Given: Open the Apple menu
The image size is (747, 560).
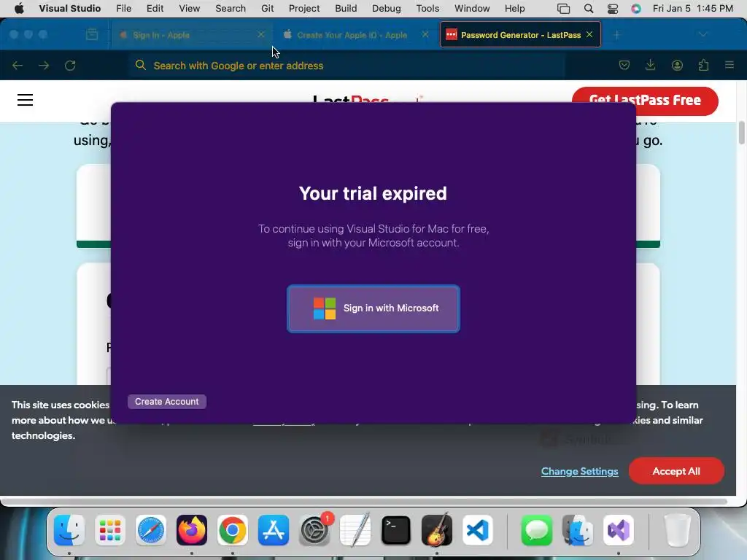Looking at the screenshot, I should coord(19,9).
